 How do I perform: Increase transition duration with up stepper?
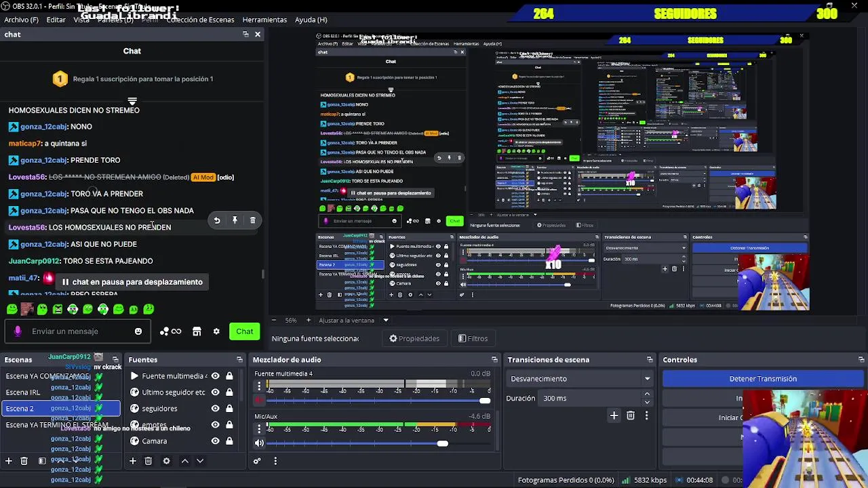coord(647,394)
